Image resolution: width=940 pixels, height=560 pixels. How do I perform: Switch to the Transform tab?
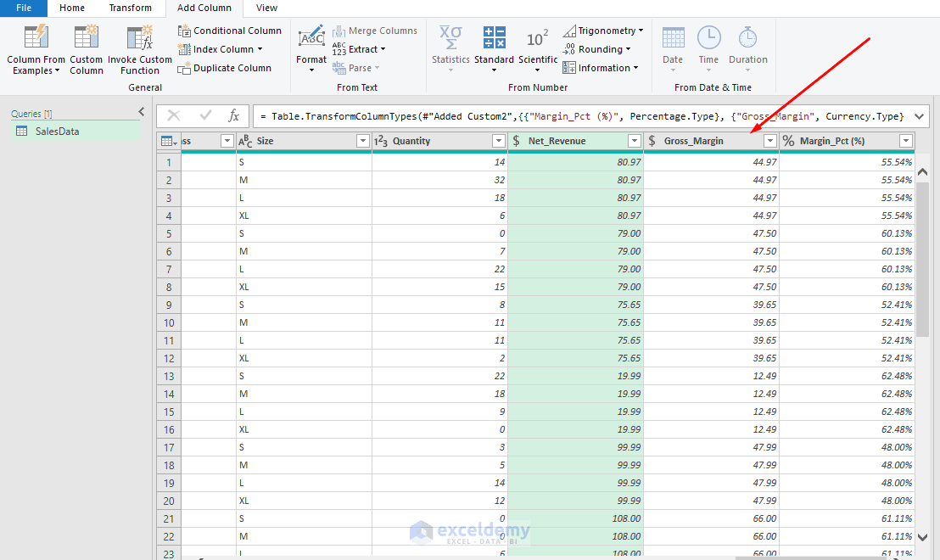pyautogui.click(x=130, y=8)
